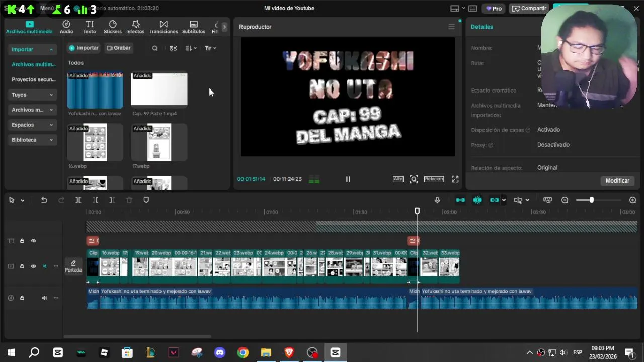This screenshot has width=644, height=362.
Task: Click the search icon in media panel
Action: click(155, 48)
